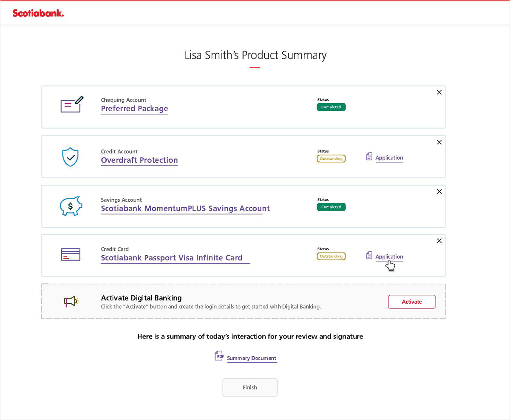Open the Preferred Package link
The height and width of the screenshot is (420, 510).
click(x=134, y=109)
